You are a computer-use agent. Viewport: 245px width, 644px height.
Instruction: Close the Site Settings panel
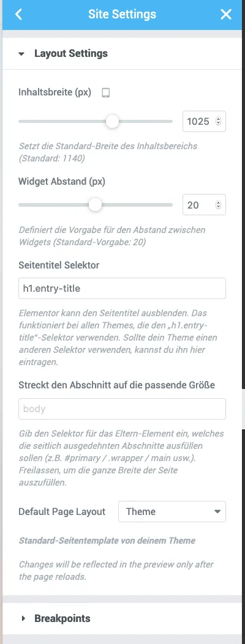click(226, 15)
